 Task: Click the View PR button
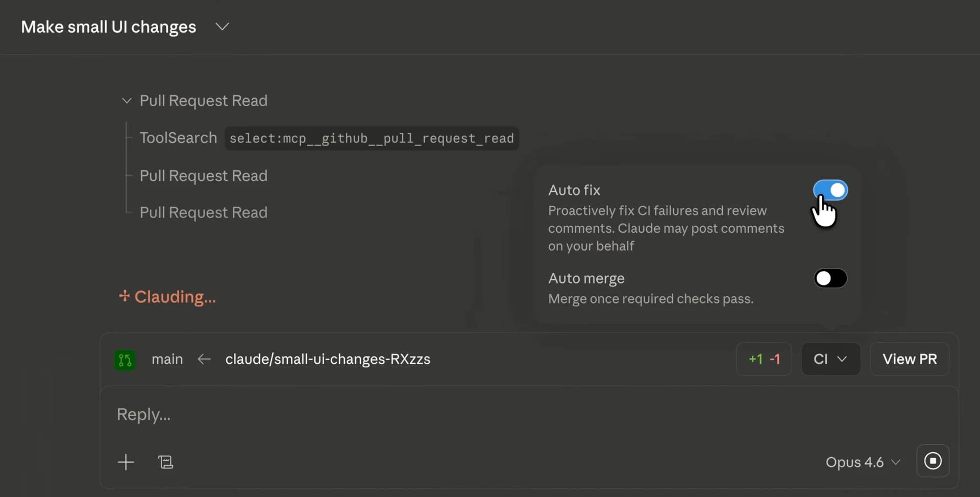(x=910, y=359)
